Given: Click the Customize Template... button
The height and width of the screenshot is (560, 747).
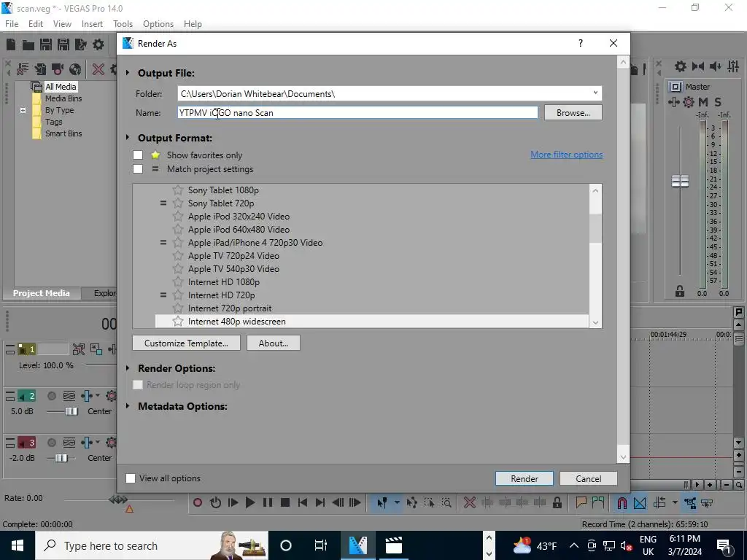Looking at the screenshot, I should point(186,343).
